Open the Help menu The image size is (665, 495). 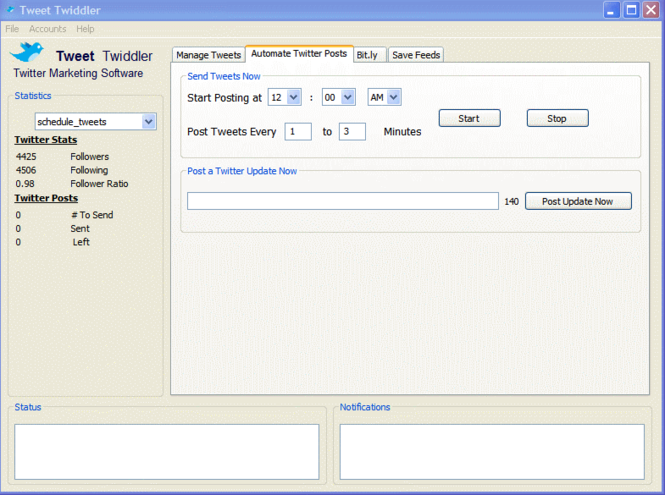(85, 29)
